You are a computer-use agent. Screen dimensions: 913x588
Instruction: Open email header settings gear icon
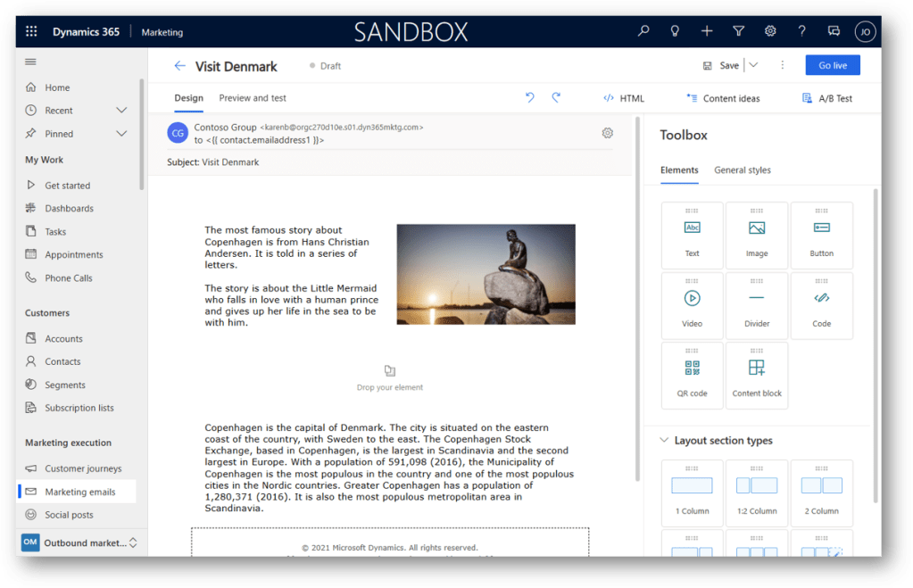click(x=608, y=133)
